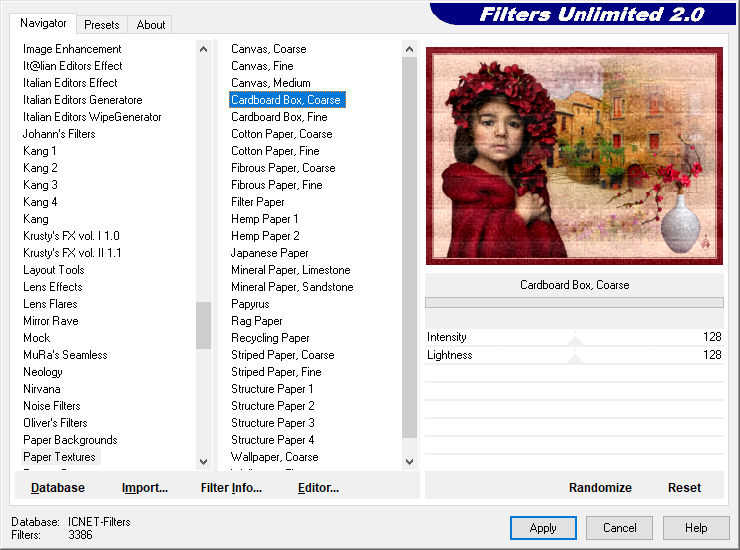Select Structure Paper 1 filter
This screenshot has width=740, height=550.
pos(272,389)
